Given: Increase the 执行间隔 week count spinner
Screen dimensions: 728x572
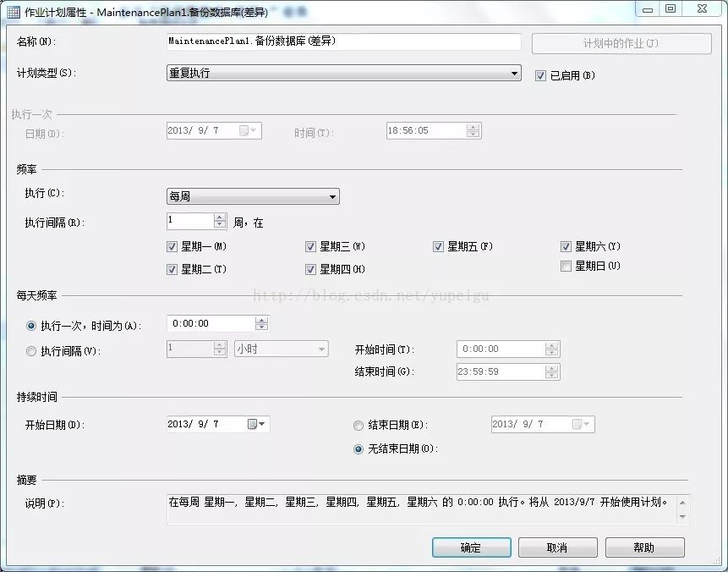Looking at the screenshot, I should (x=220, y=217).
